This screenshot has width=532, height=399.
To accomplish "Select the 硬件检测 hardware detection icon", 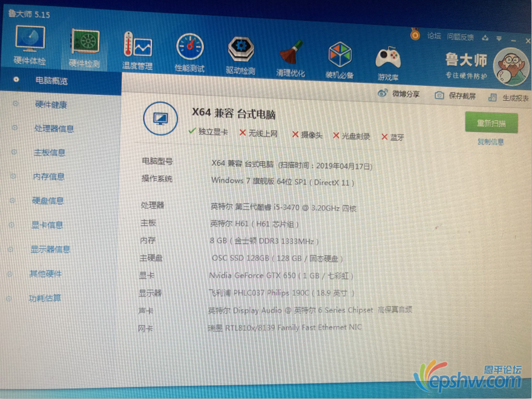I will (85, 48).
